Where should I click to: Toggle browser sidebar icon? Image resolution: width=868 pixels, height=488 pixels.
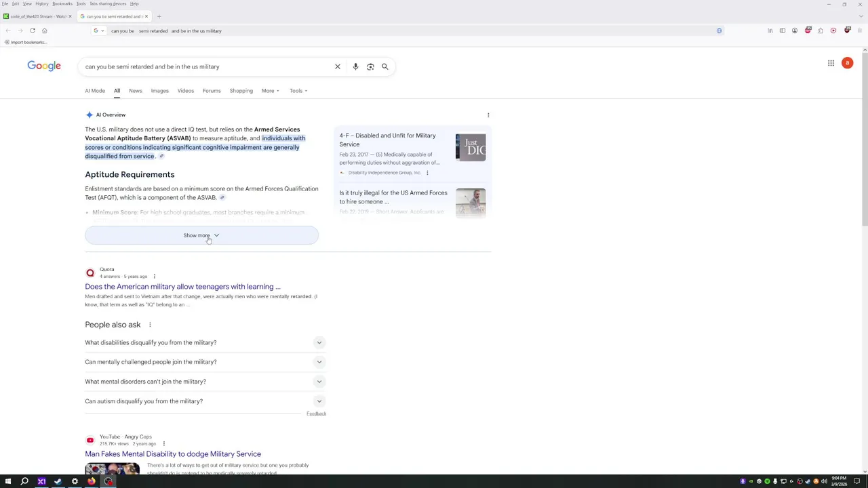[782, 30]
